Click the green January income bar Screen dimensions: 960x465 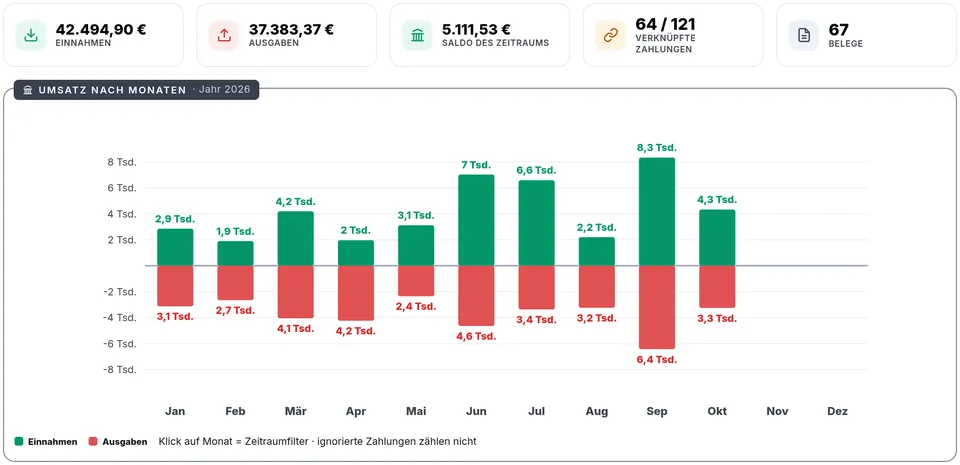coord(175,247)
